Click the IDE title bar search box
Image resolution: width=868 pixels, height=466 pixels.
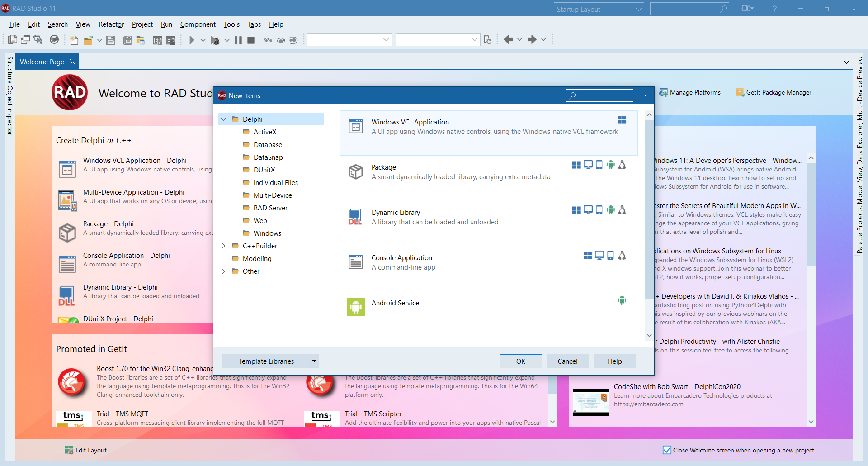pos(689,9)
